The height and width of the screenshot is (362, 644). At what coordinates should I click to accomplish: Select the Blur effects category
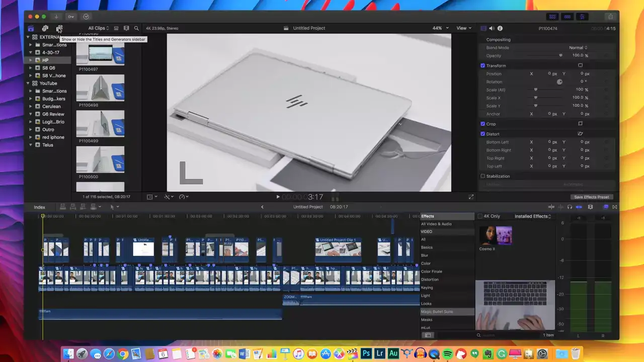[425, 255]
